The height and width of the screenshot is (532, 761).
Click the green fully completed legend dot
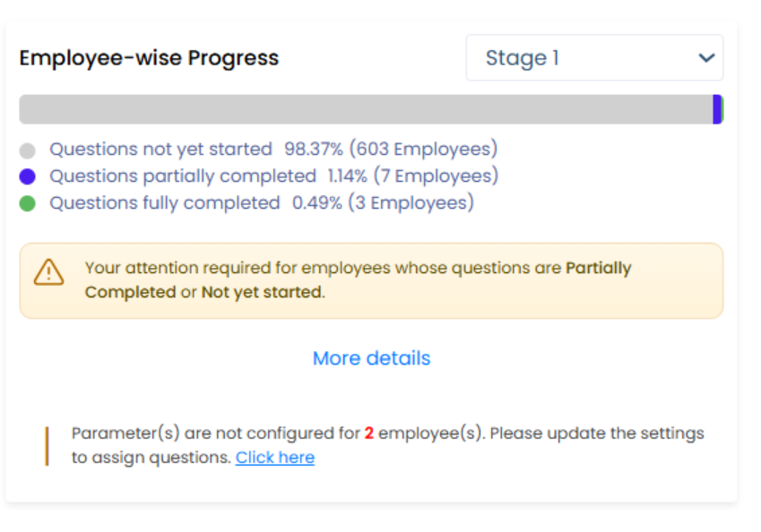(28, 203)
